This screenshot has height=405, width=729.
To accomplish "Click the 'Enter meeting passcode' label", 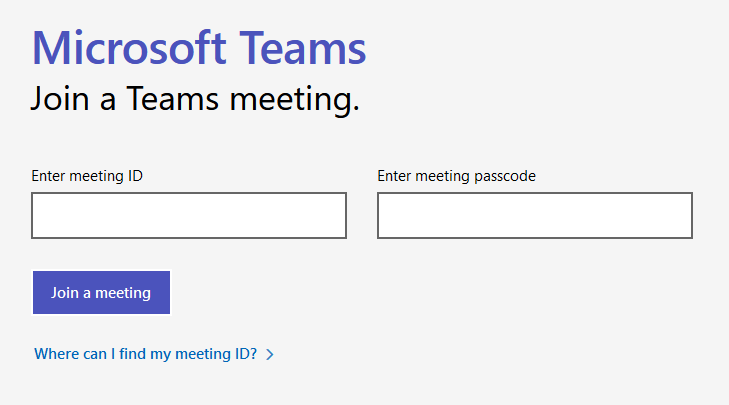I will (456, 176).
